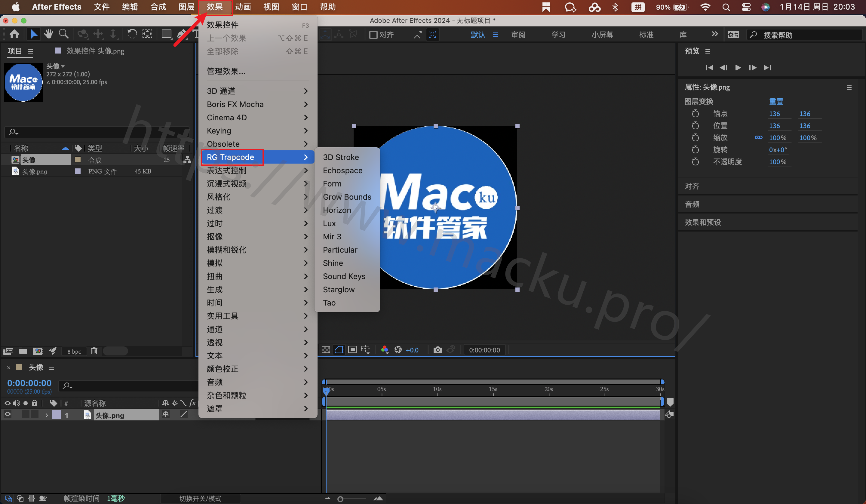
Task: Select the Zoom magnifier tool
Action: tap(63, 34)
